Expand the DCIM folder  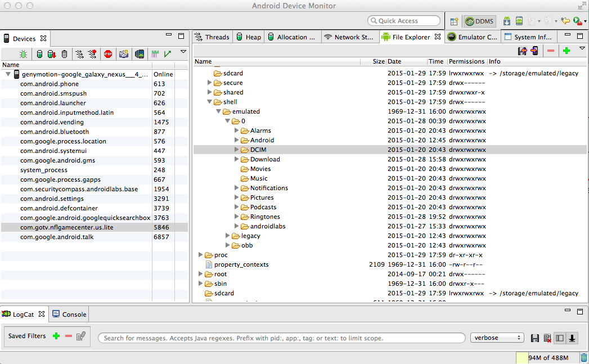(x=237, y=150)
